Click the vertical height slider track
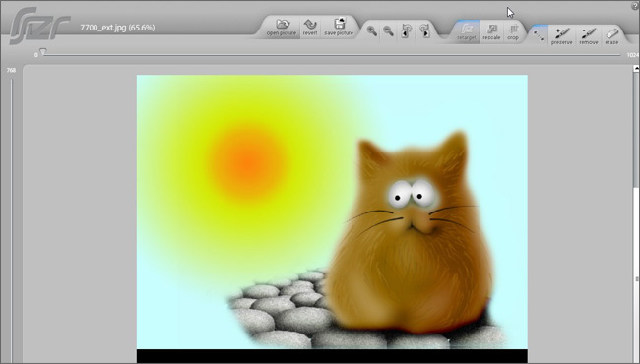640x364 pixels. (x=12, y=220)
